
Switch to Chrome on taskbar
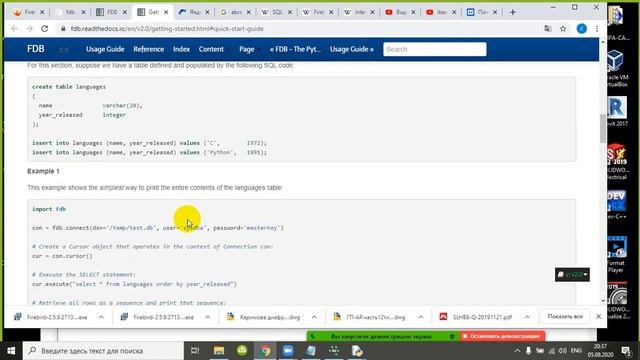click(265, 351)
